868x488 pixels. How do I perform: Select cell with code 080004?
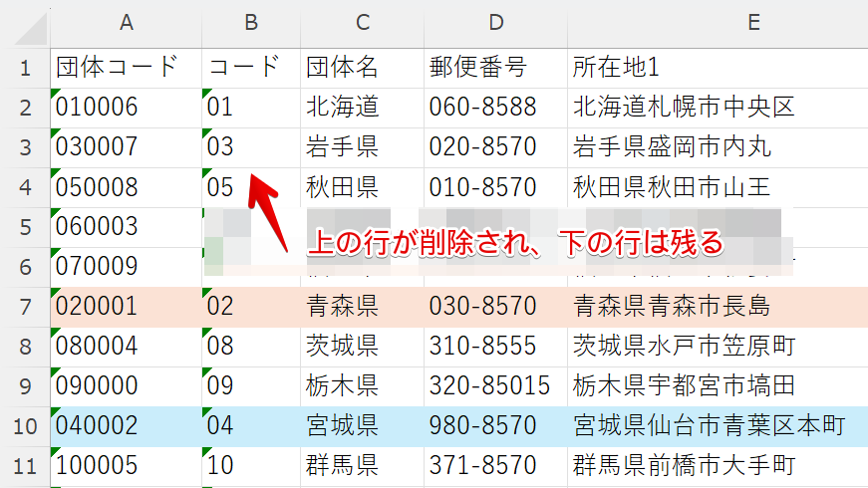(x=127, y=348)
